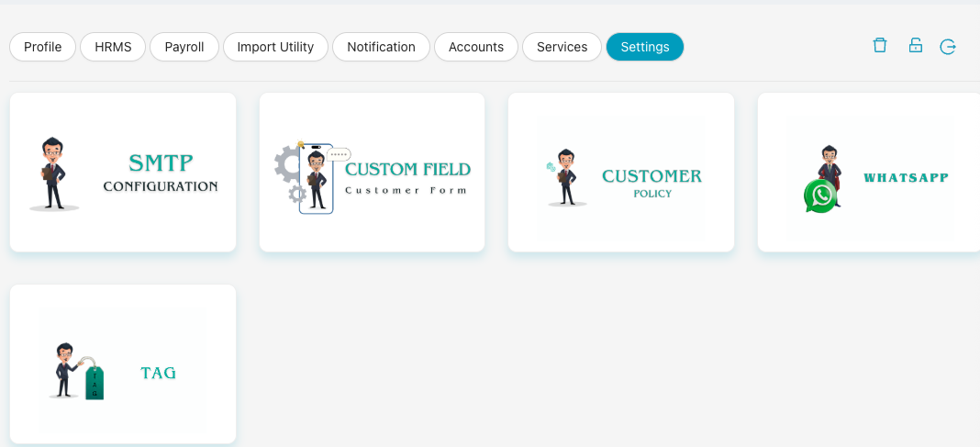Open the Profile tab
The height and width of the screenshot is (447, 980).
[x=42, y=47]
